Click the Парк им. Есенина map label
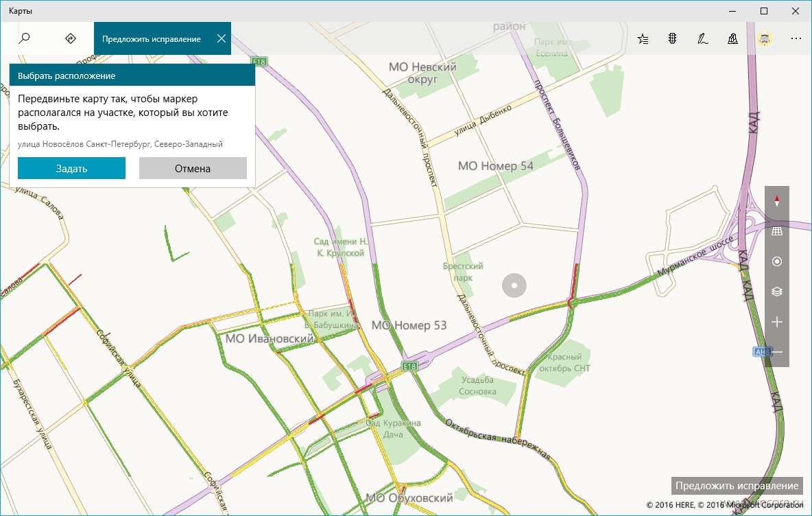Screen dimensions: 812x516 [552, 47]
